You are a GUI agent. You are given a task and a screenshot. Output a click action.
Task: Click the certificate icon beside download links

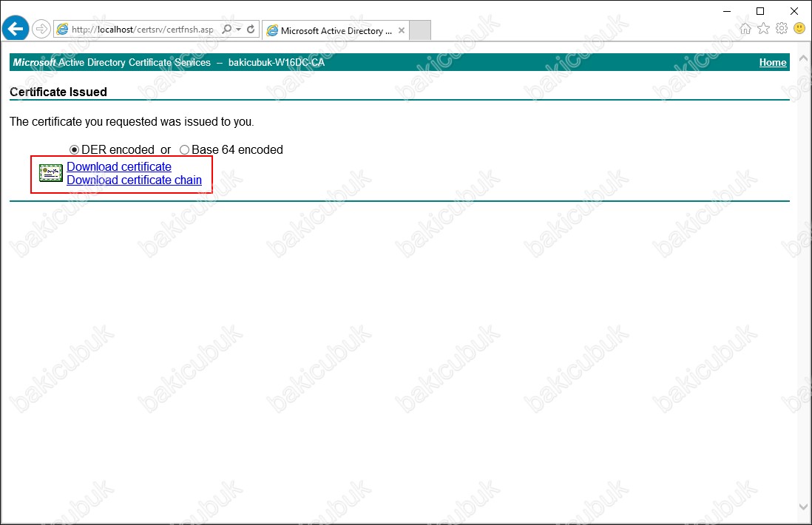51,174
